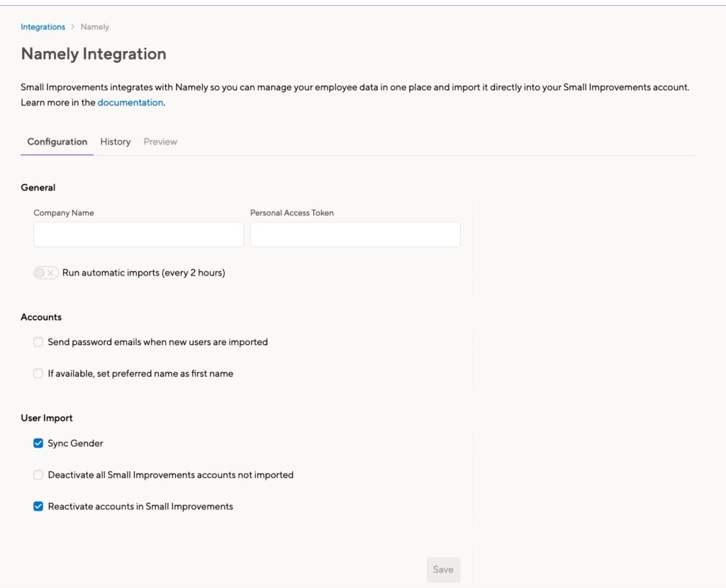Select the Configuration tab

coord(57,142)
